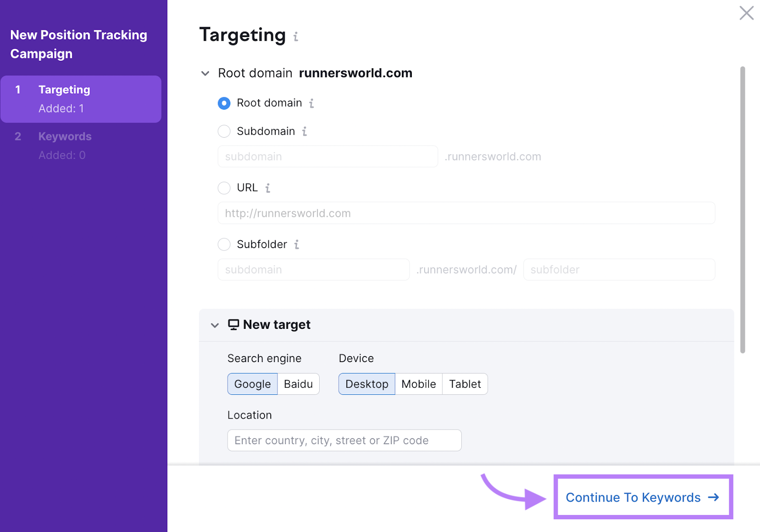760x532 pixels.
Task: Click the Subfolder info icon
Action: click(x=297, y=244)
